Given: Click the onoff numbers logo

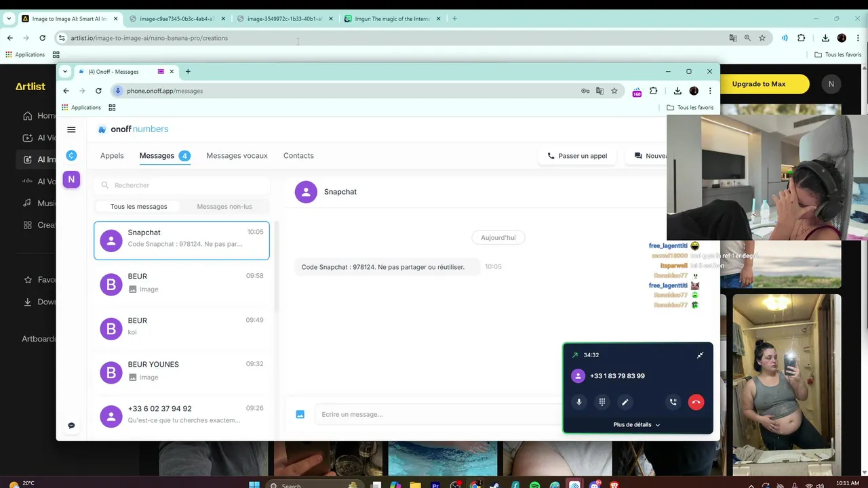Looking at the screenshot, I should click(x=133, y=129).
